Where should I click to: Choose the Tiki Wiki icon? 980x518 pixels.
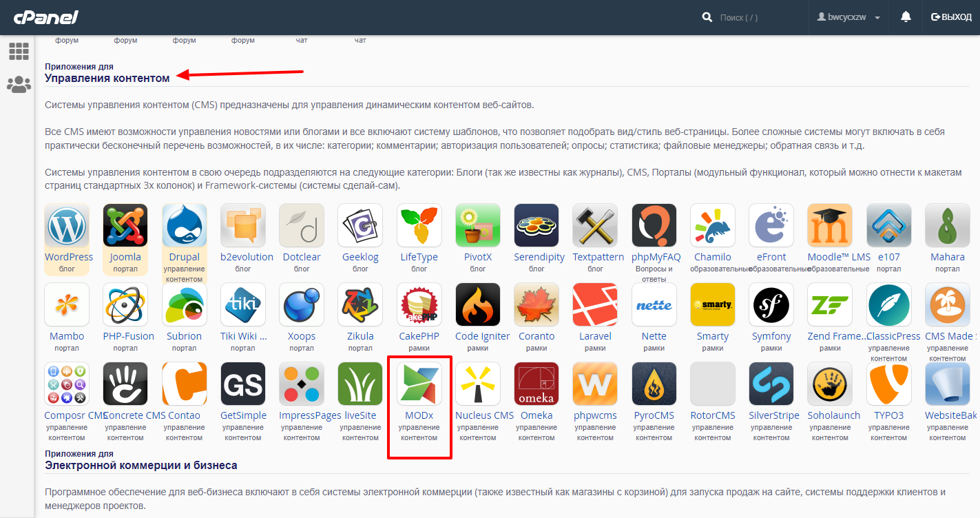point(243,305)
